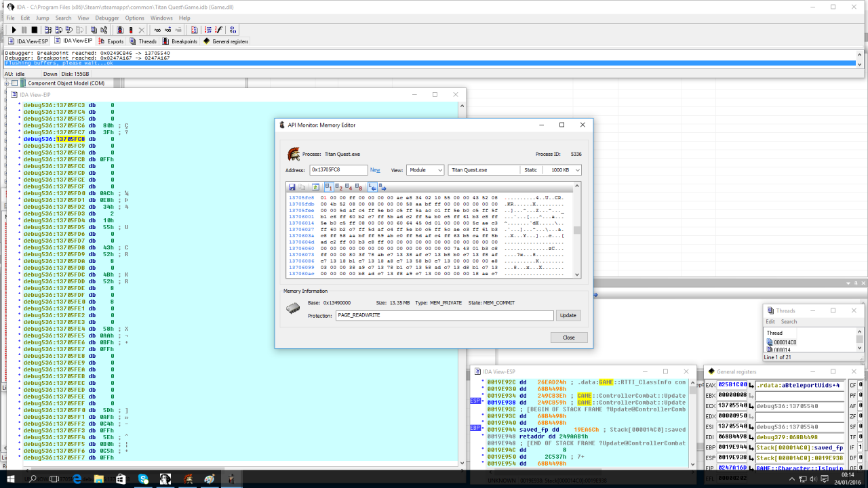This screenshot has width=868, height=488.
Task: Click the Step into toolbar icon
Action: [x=48, y=30]
